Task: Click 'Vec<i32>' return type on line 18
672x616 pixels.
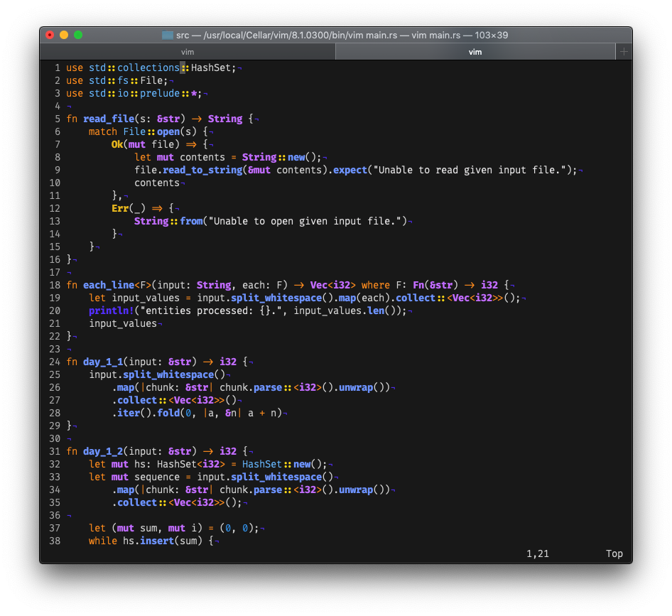Action: point(333,285)
